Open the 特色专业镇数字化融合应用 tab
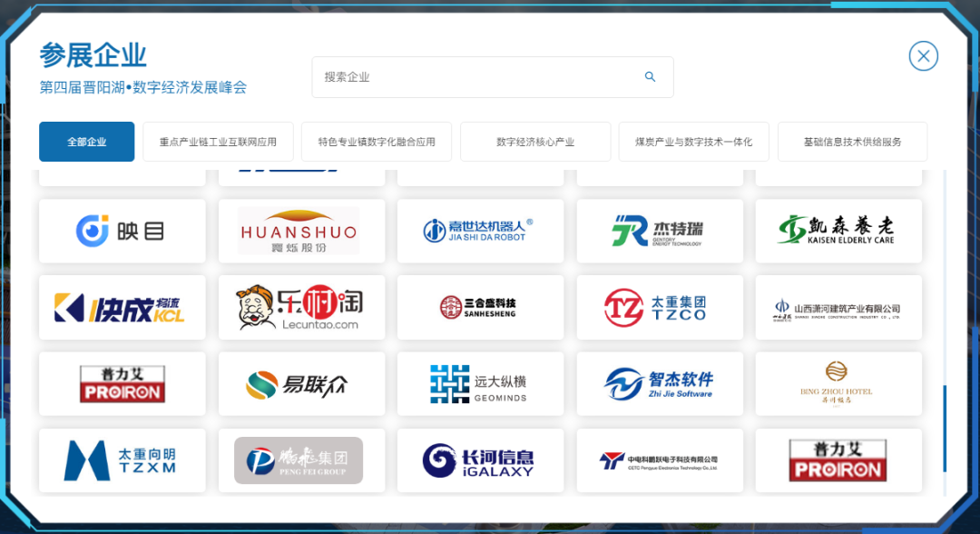980x534 pixels. (377, 142)
